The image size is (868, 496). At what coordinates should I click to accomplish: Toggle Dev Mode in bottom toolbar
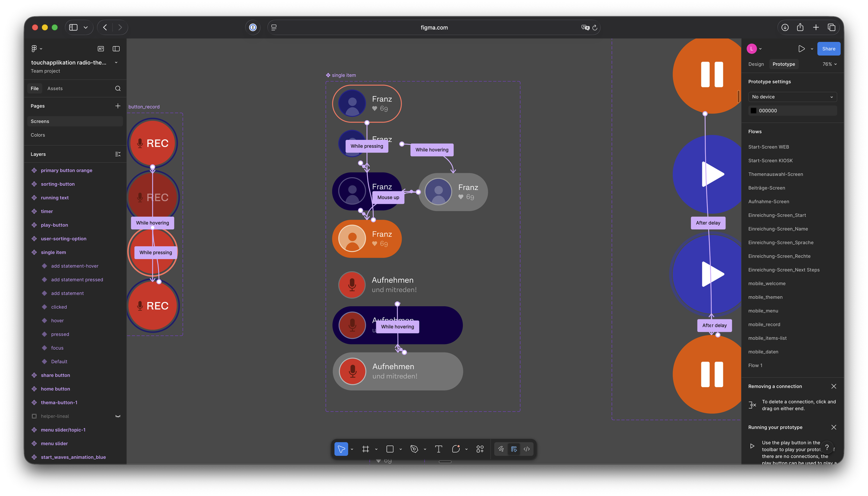click(x=527, y=449)
